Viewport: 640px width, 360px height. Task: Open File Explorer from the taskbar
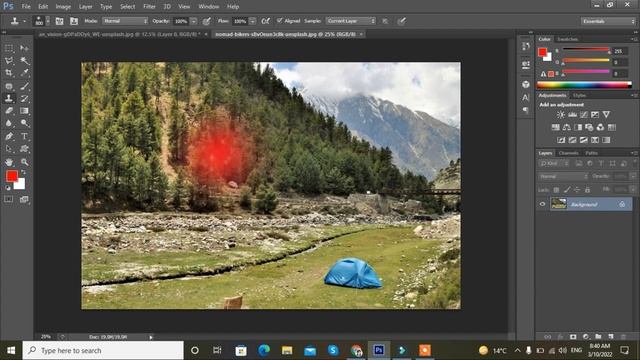(287, 350)
